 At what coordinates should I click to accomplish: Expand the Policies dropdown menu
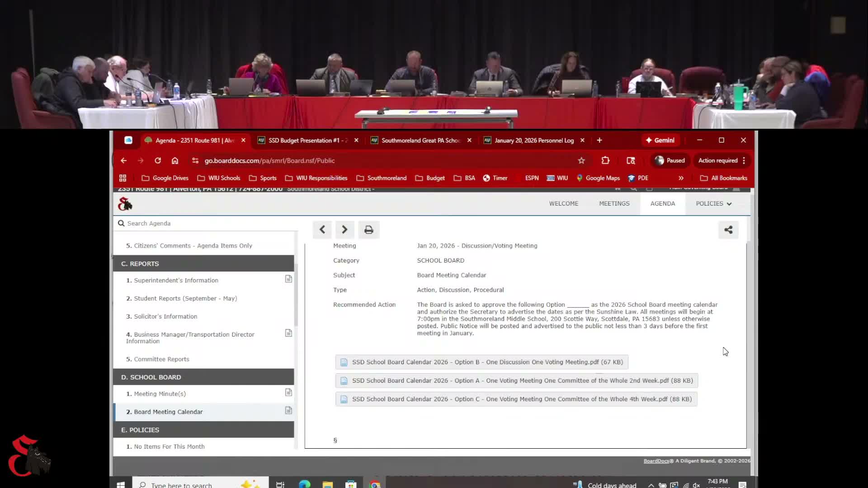713,203
